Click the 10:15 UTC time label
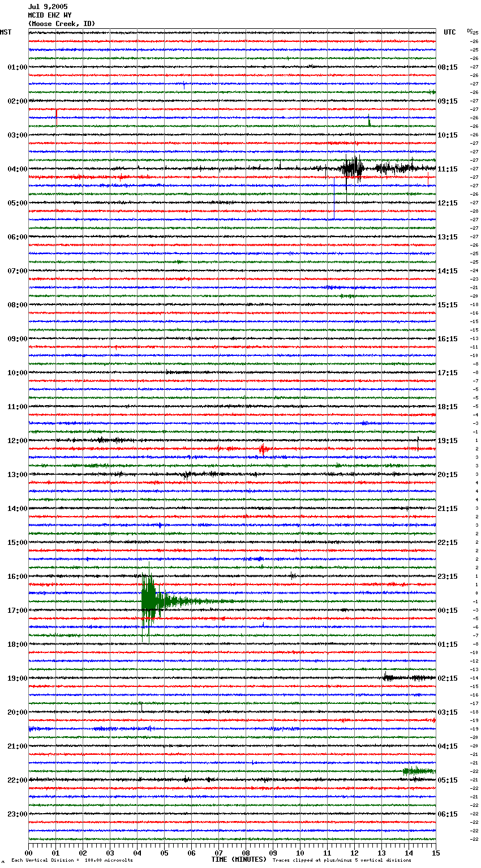This screenshot has height=868, width=481. (x=448, y=135)
